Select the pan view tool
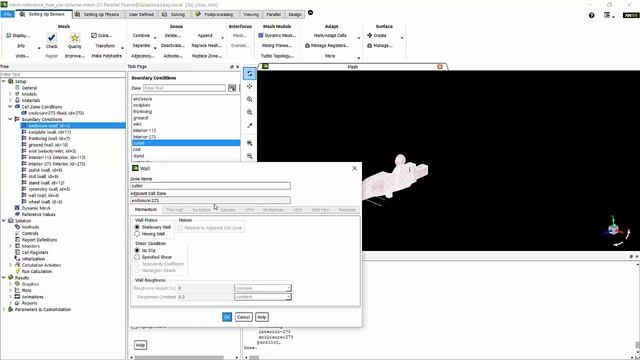 point(249,87)
